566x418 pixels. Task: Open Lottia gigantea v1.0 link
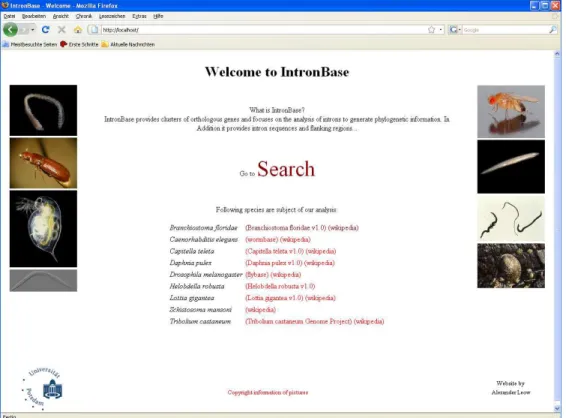point(274,298)
